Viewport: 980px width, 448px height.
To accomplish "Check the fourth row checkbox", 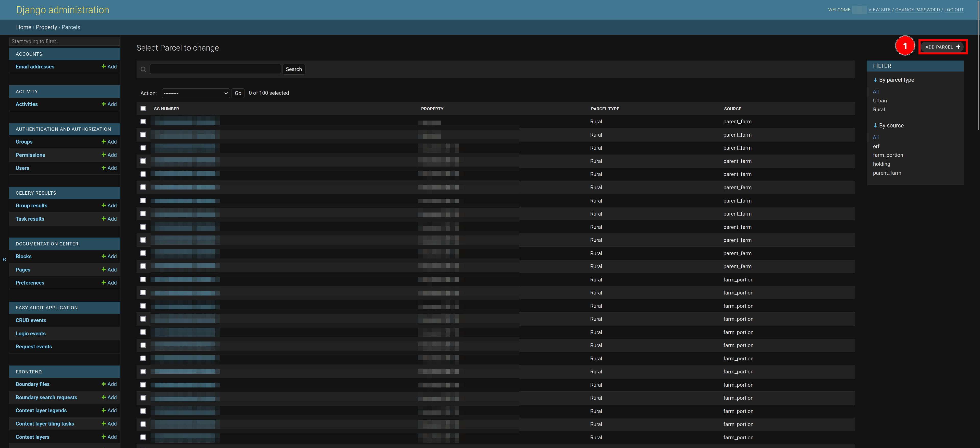I will click(143, 161).
